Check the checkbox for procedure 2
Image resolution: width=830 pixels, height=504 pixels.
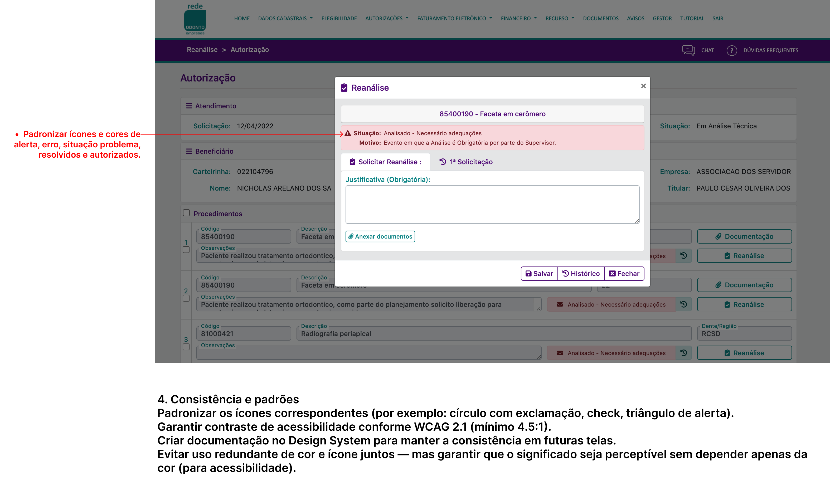pyautogui.click(x=186, y=298)
